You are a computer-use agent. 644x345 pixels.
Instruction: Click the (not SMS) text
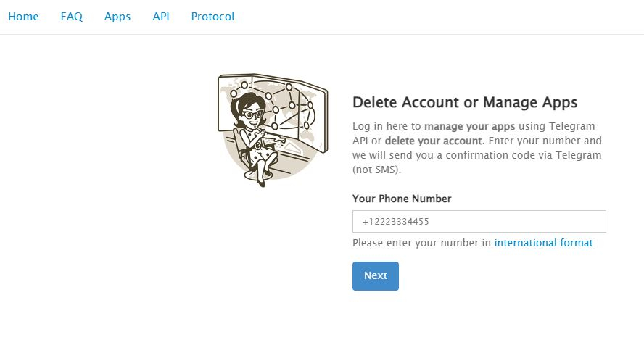[376, 170]
